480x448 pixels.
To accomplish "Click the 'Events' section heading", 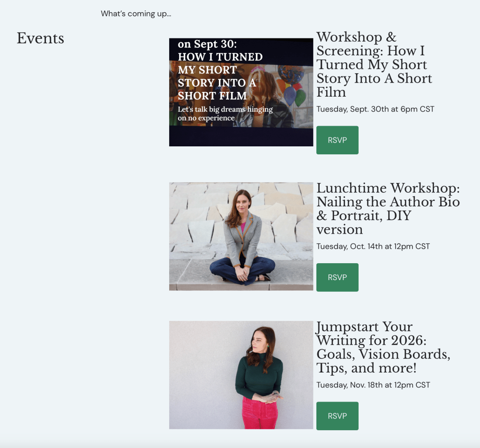I will pos(40,38).
